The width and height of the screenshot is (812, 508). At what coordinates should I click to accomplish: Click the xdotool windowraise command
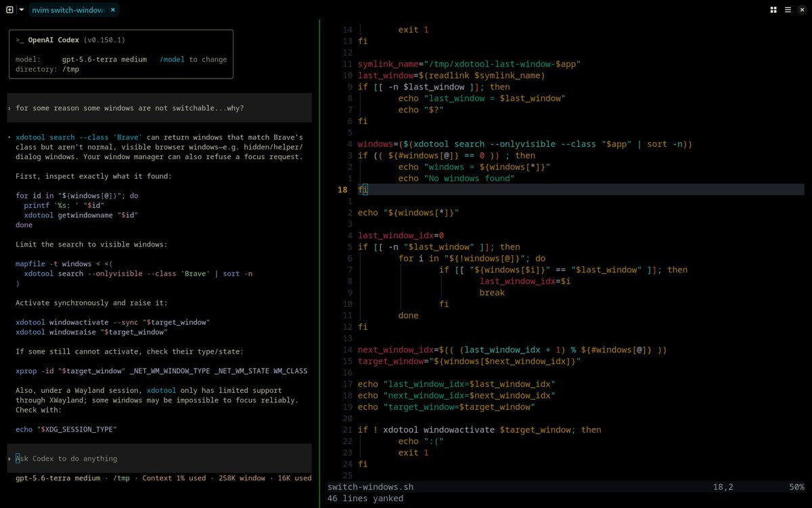[x=91, y=332]
